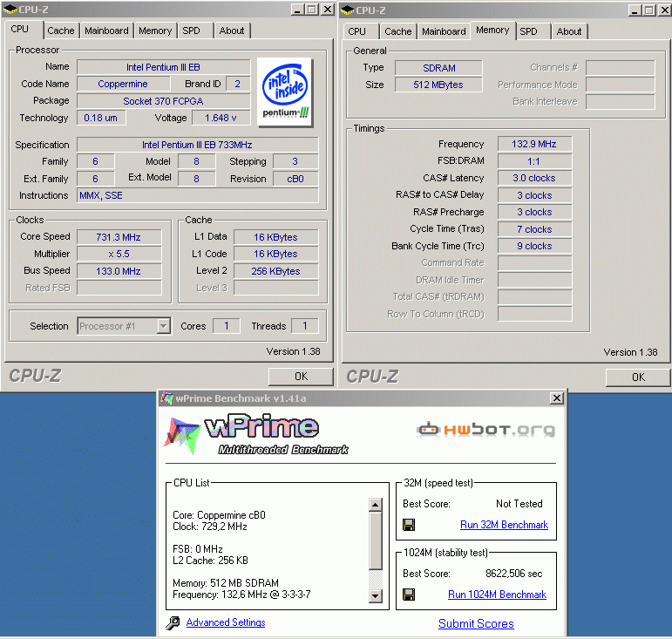Click the save icon under 1024M stability test

[x=409, y=595]
